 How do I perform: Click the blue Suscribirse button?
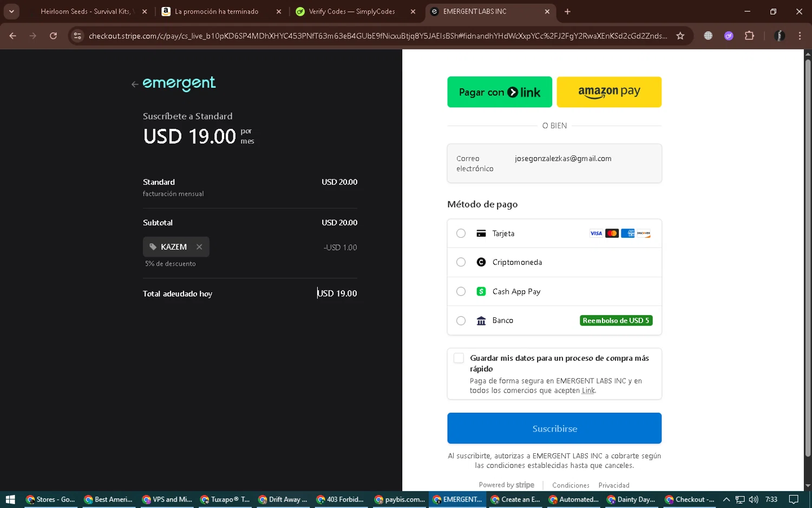click(554, 428)
